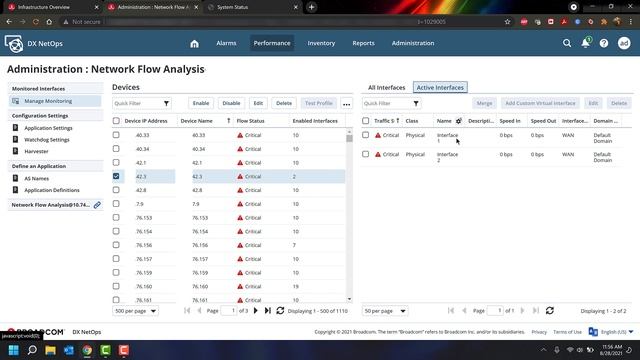The height and width of the screenshot is (360, 640).
Task: Open Watchdog Settings in sidebar
Action: (x=47, y=140)
